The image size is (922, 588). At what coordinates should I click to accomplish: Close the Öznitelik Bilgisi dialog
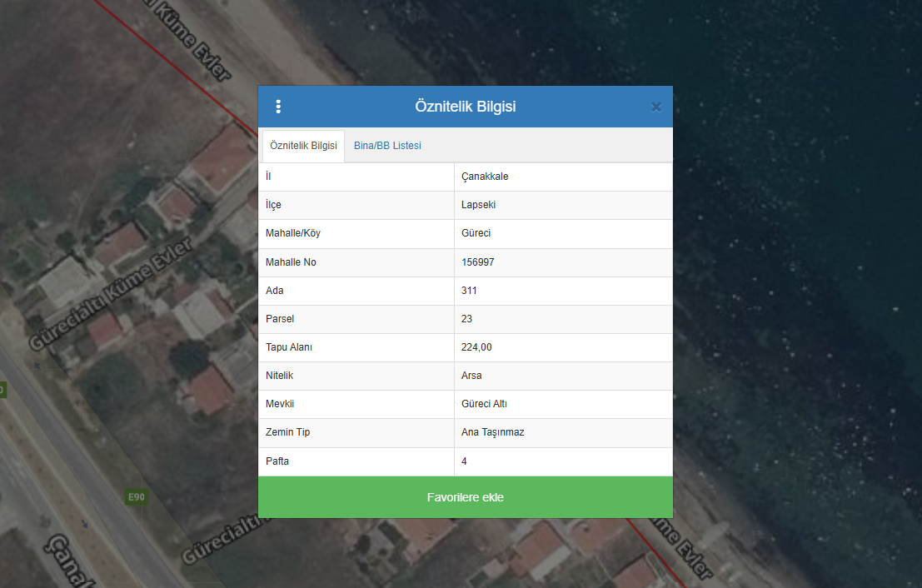pyautogui.click(x=655, y=107)
